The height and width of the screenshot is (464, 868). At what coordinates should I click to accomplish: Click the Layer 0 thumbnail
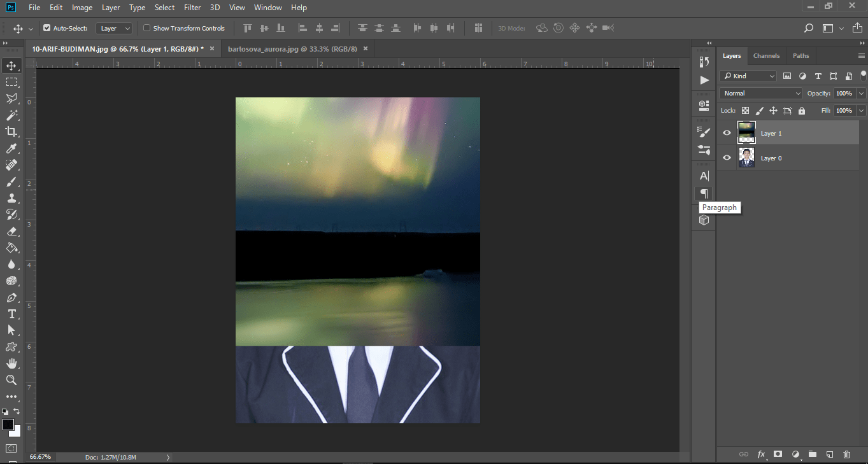746,157
